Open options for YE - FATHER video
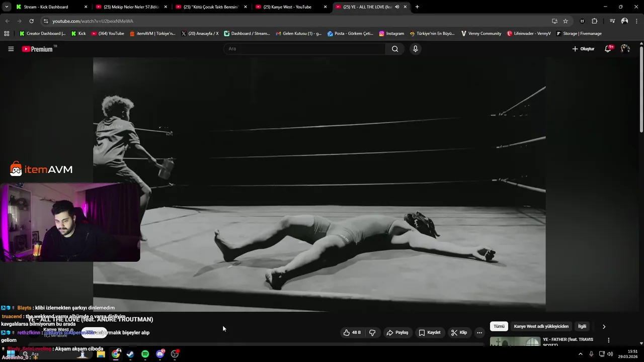The width and height of the screenshot is (644, 362). pos(608,340)
